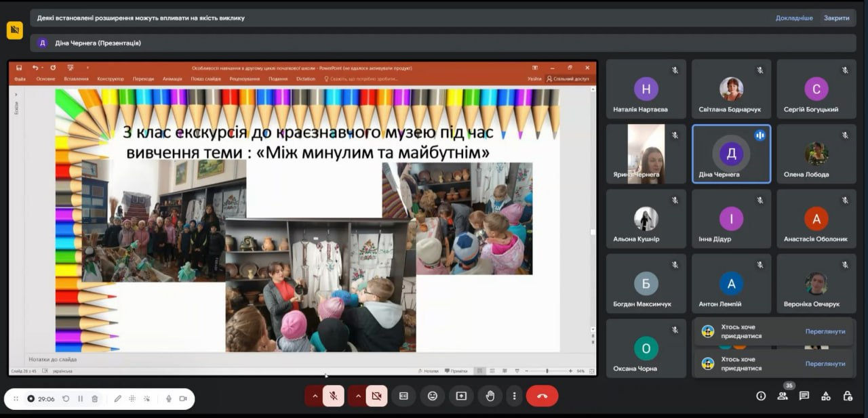Unmute the microphone in the call bar

333,396
